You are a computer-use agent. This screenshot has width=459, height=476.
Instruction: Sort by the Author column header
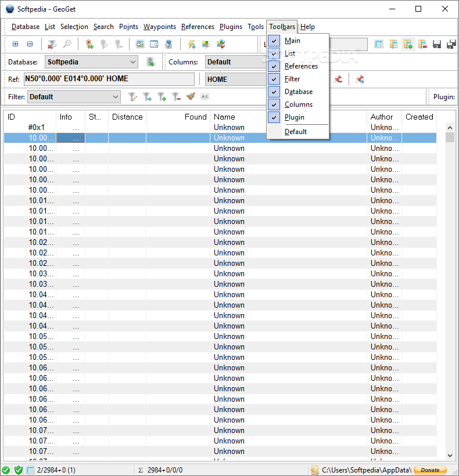coord(384,117)
